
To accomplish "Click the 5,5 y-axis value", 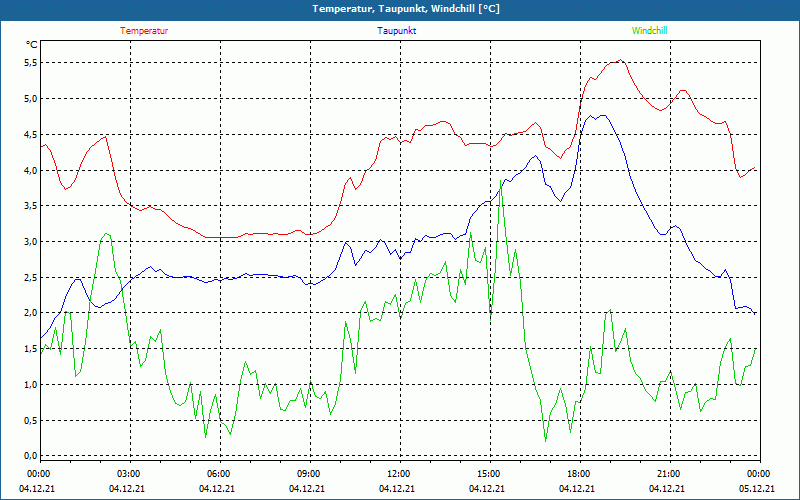I will (x=31, y=63).
